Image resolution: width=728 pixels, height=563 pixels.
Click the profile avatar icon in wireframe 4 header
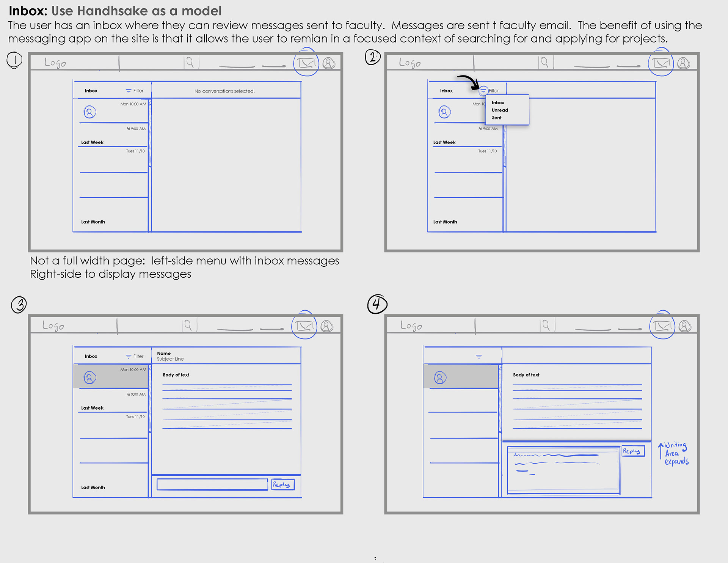(x=685, y=326)
